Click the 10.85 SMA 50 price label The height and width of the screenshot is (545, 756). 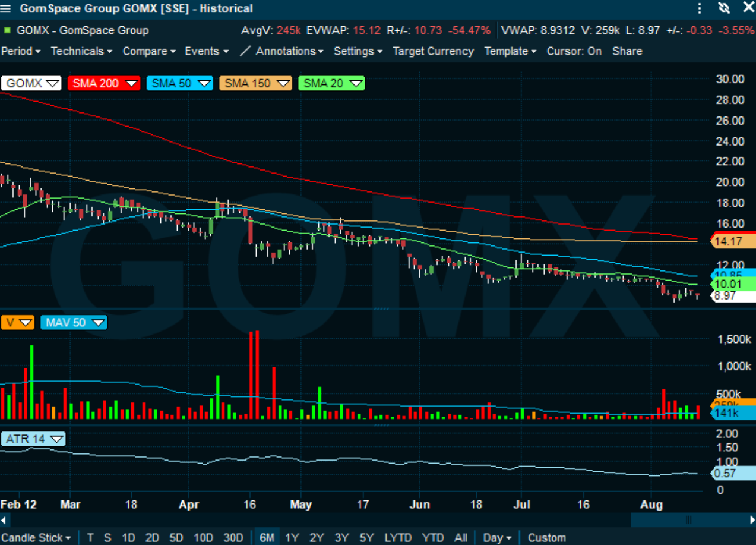[733, 275]
